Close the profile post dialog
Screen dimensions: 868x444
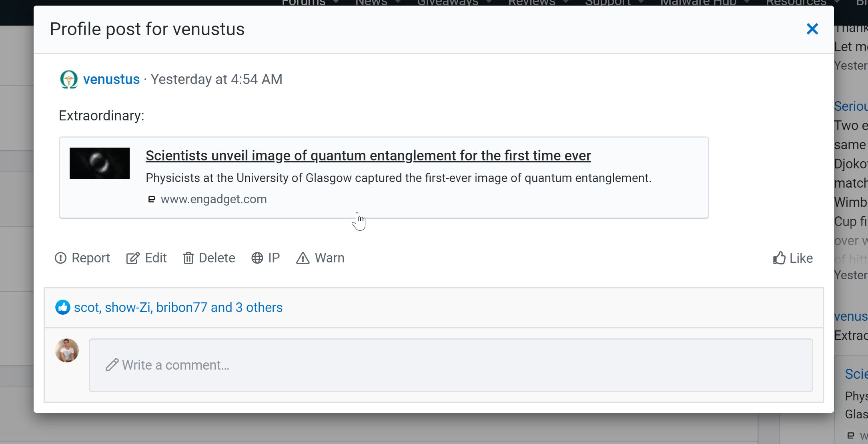pyautogui.click(x=812, y=29)
